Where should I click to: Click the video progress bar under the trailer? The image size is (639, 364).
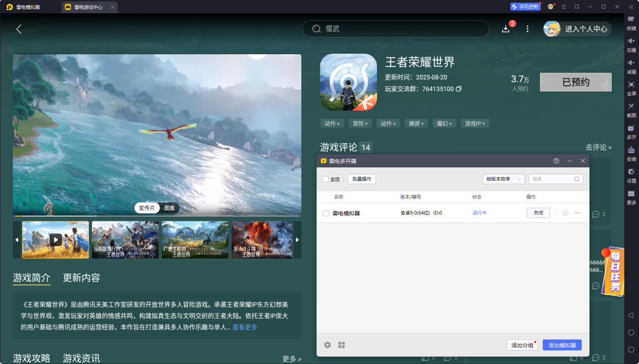(x=156, y=216)
